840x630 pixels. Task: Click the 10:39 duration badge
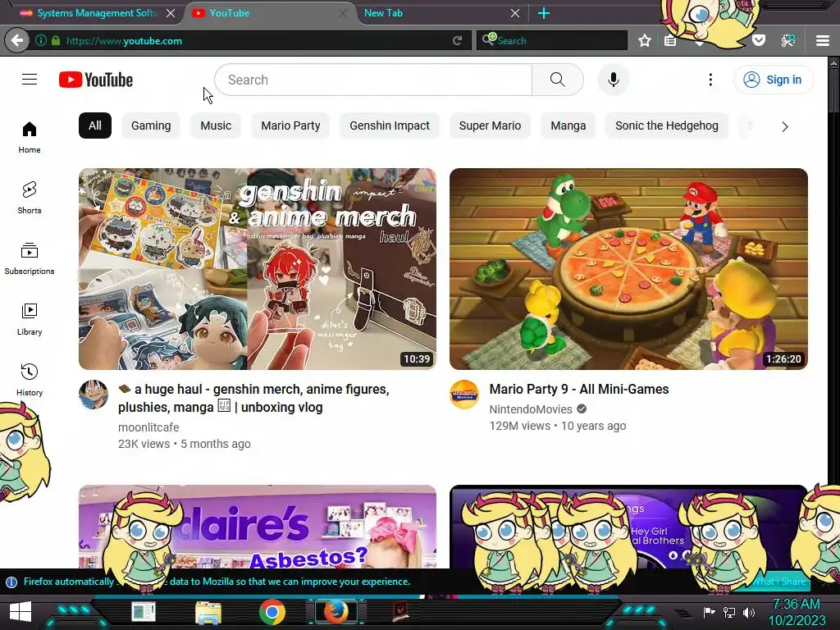click(417, 359)
